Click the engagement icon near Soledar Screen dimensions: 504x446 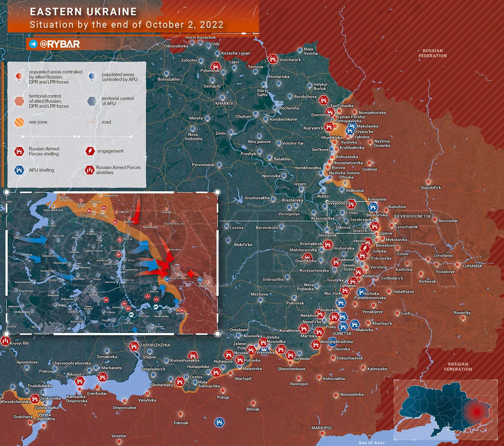pos(365,248)
